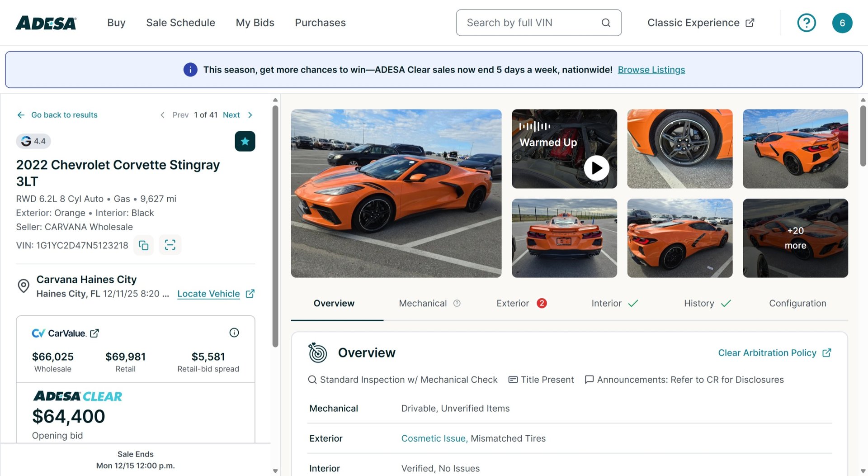
Task: Expand the +20 more photos tile
Action: coord(795,238)
